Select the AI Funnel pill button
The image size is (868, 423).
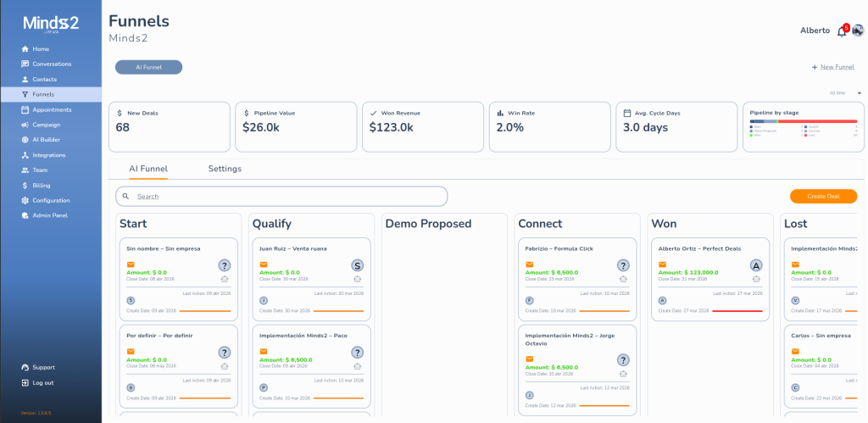[148, 67]
